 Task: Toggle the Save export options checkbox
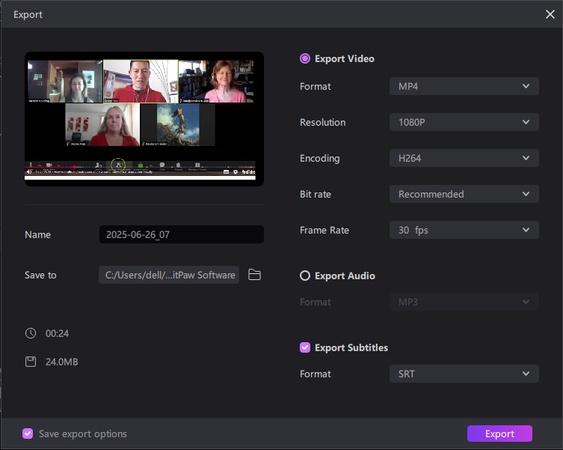pos(28,433)
